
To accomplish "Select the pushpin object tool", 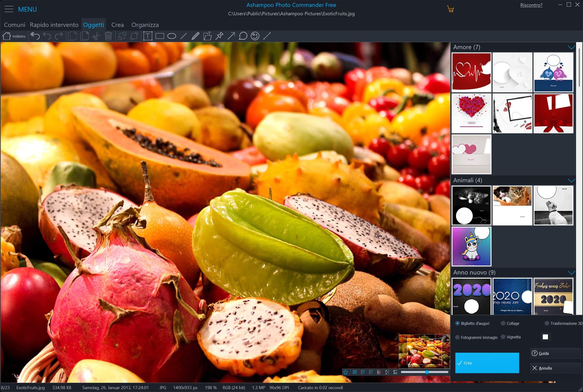I will [219, 36].
